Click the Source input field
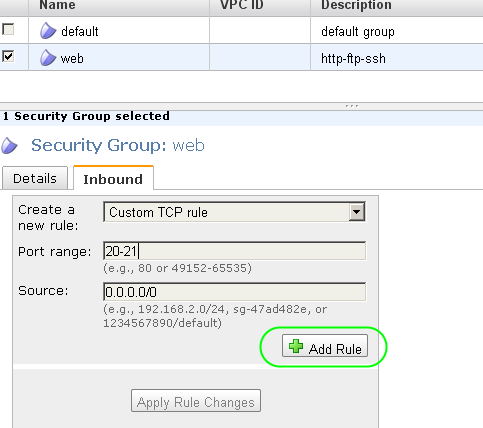 point(234,292)
